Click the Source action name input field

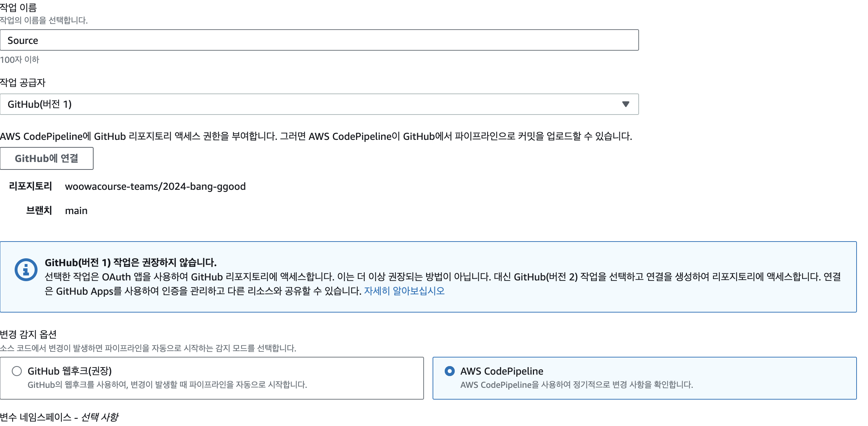point(319,40)
